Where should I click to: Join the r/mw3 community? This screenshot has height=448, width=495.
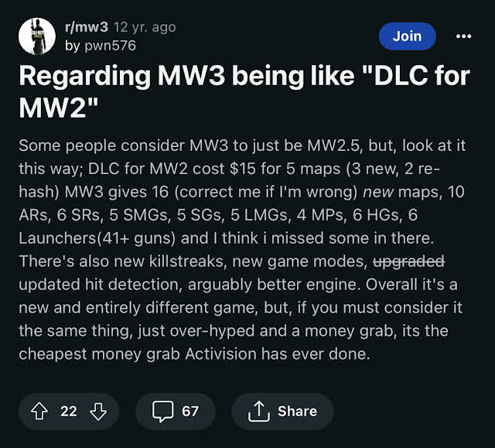click(x=407, y=36)
